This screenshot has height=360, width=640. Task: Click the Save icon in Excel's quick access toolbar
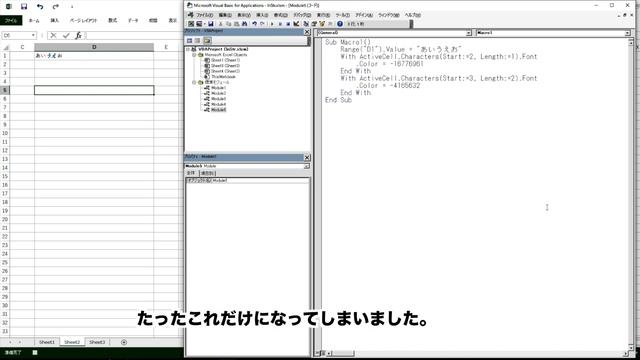tap(24, 6)
